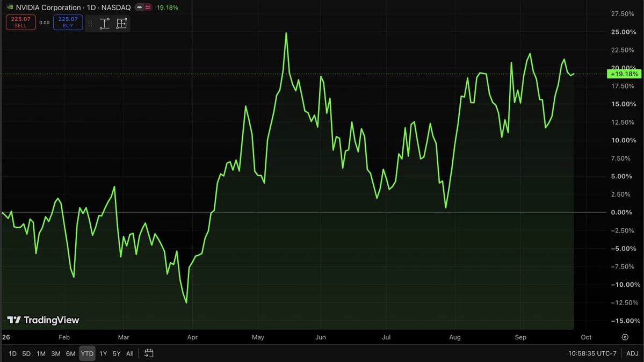Click the 0.00% price axis label
Image resolution: width=644 pixels, height=362 pixels.
[x=621, y=213]
